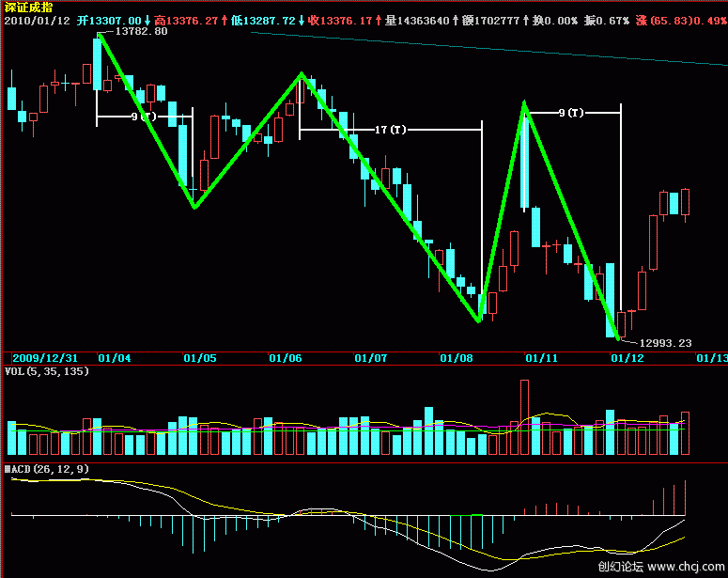Click the 12993.23 lowest price label
Image resolution: width=728 pixels, height=578 pixels.
pyautogui.click(x=664, y=343)
